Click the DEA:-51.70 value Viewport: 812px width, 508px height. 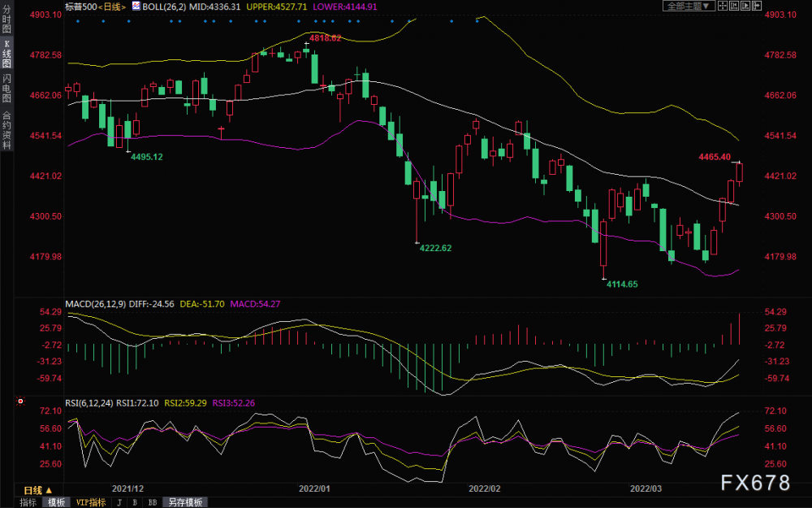coord(202,304)
